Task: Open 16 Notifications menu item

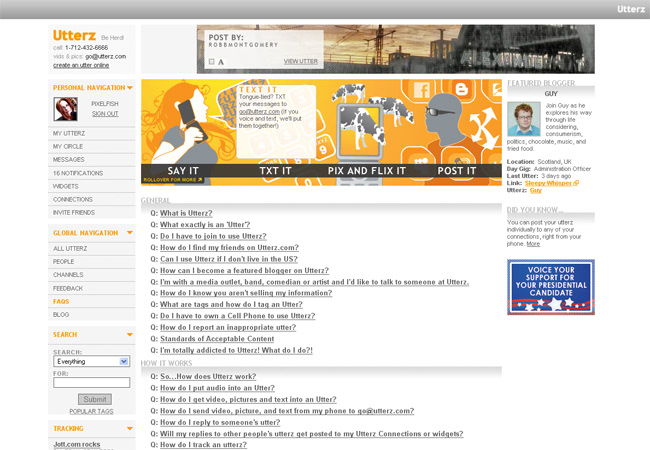Action: point(92,173)
